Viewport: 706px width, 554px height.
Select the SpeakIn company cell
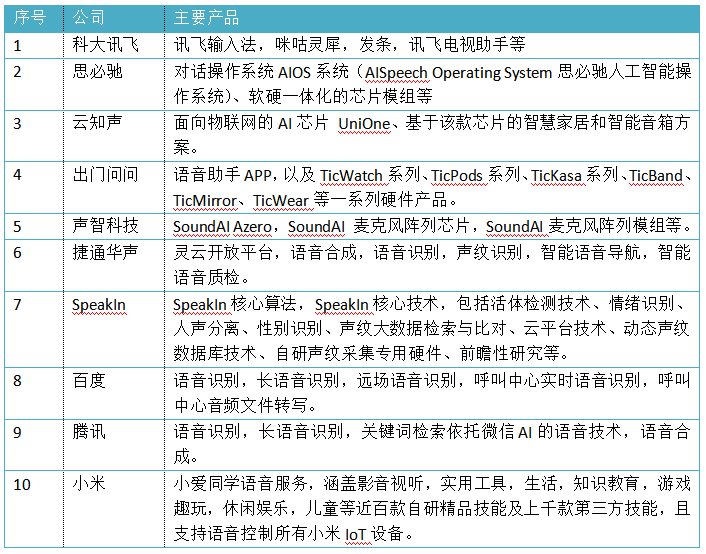click(x=114, y=329)
